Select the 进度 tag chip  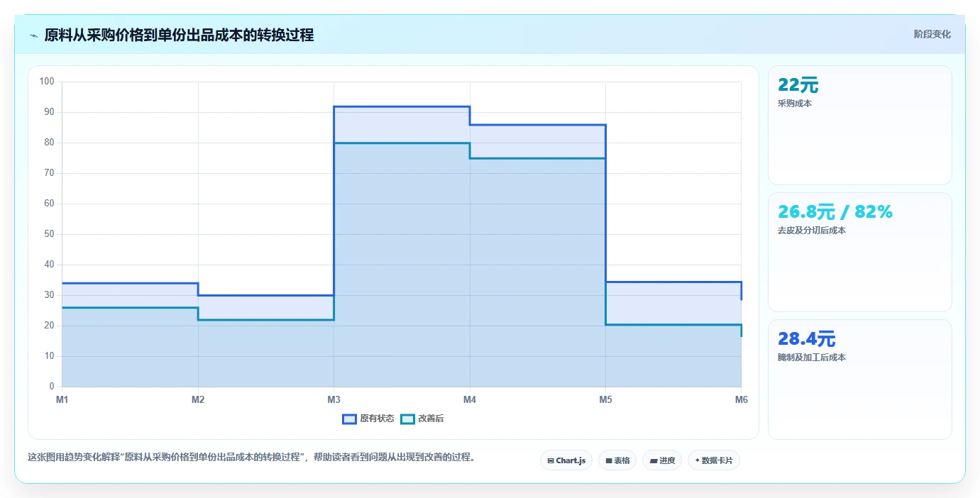tap(662, 460)
